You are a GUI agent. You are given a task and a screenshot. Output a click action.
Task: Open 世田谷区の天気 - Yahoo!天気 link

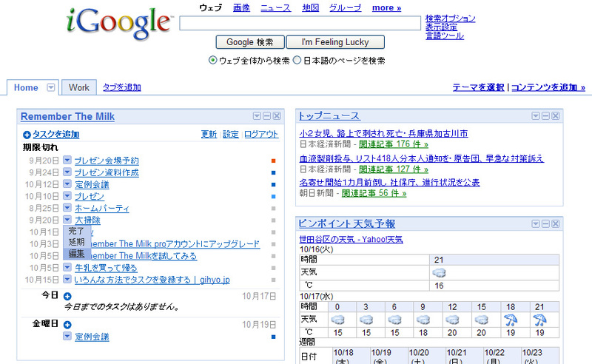point(351,239)
